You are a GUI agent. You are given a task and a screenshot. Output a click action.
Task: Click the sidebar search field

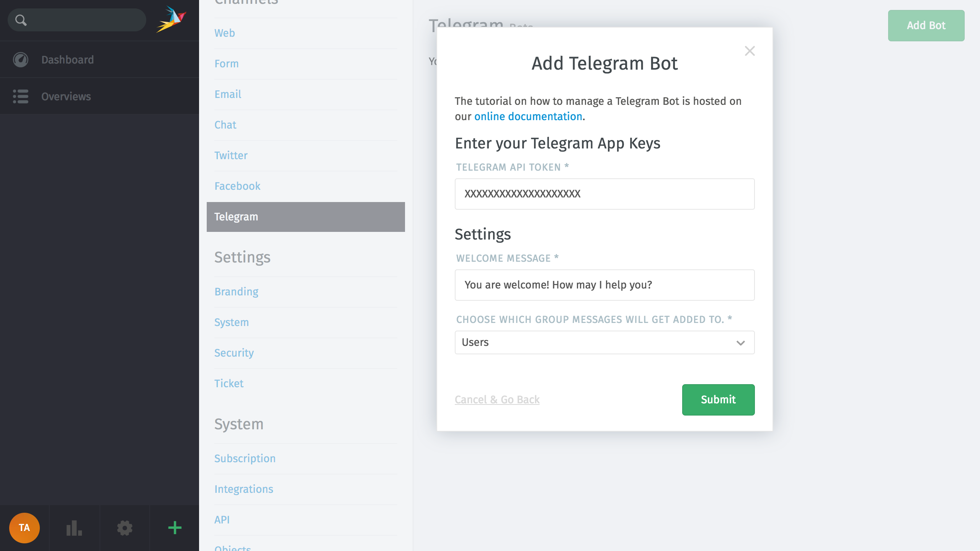point(77,20)
